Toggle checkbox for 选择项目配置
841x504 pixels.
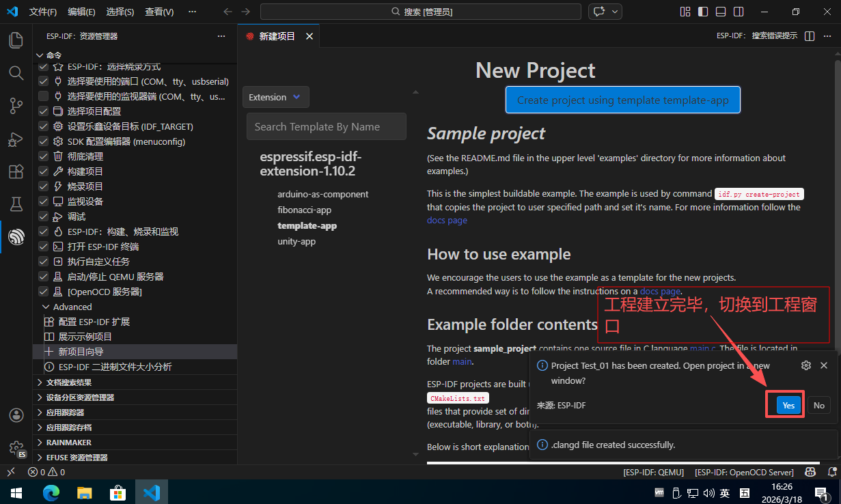(44, 111)
